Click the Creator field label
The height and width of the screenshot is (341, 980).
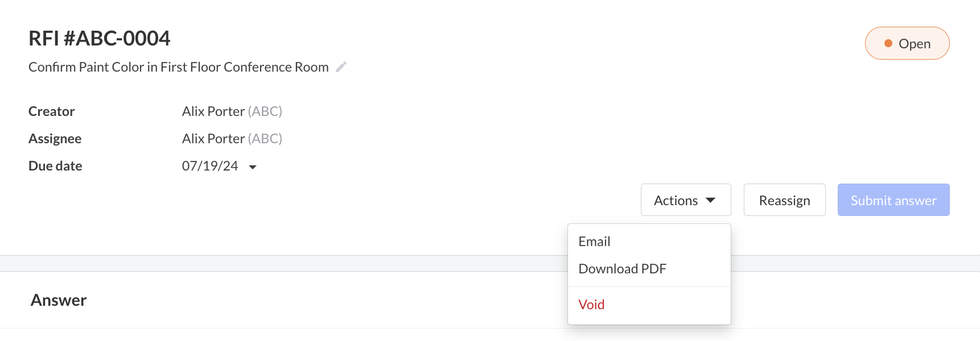pos(51,111)
